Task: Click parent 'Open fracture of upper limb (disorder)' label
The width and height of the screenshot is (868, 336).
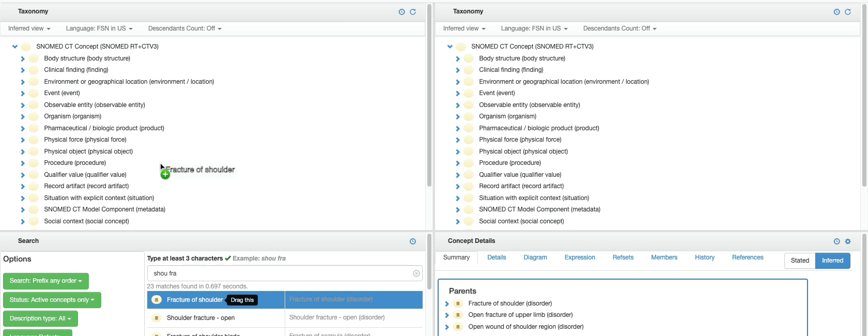Action: pos(520,315)
